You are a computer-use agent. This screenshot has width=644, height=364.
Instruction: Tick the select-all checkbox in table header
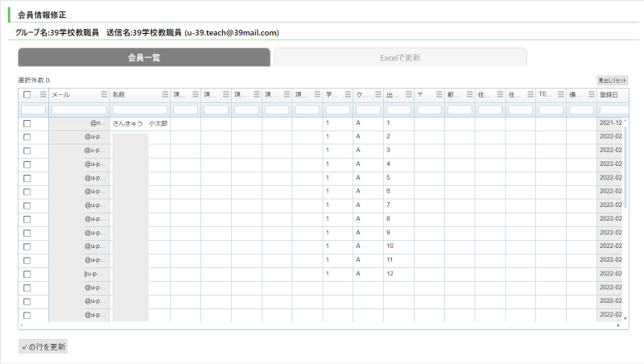coord(27,95)
